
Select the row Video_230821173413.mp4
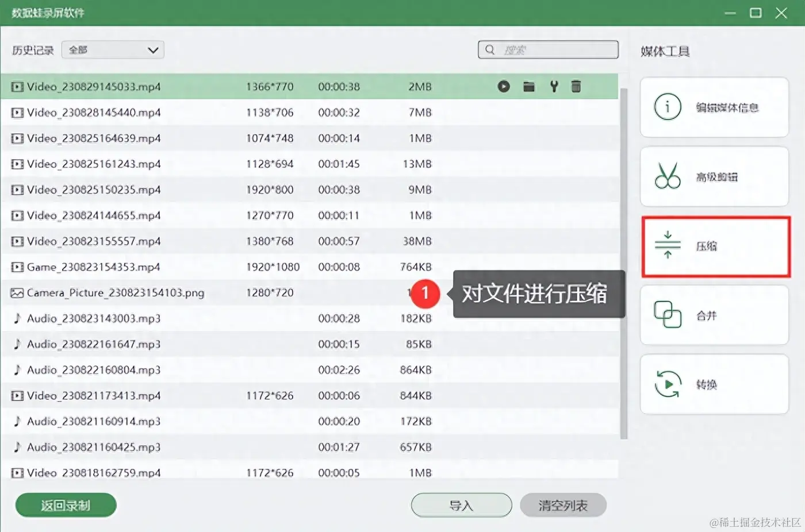pyautogui.click(x=309, y=396)
